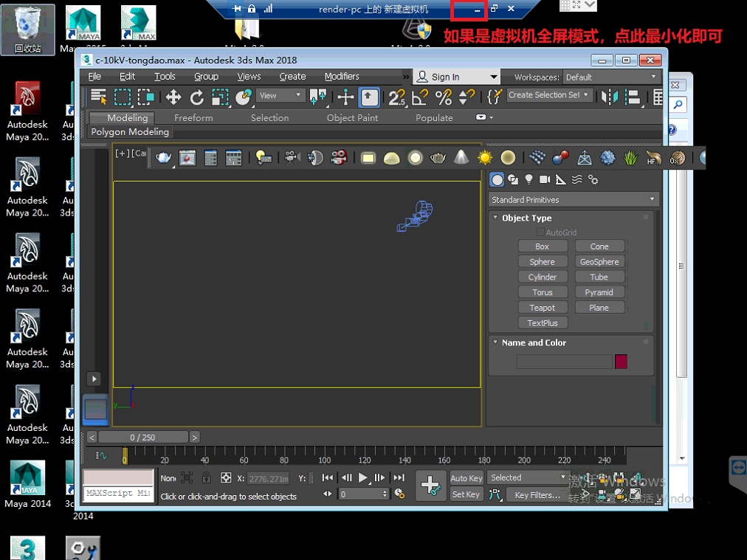Screen dimensions: 747x560
Task: Click the Box primitive button
Action: (543, 246)
